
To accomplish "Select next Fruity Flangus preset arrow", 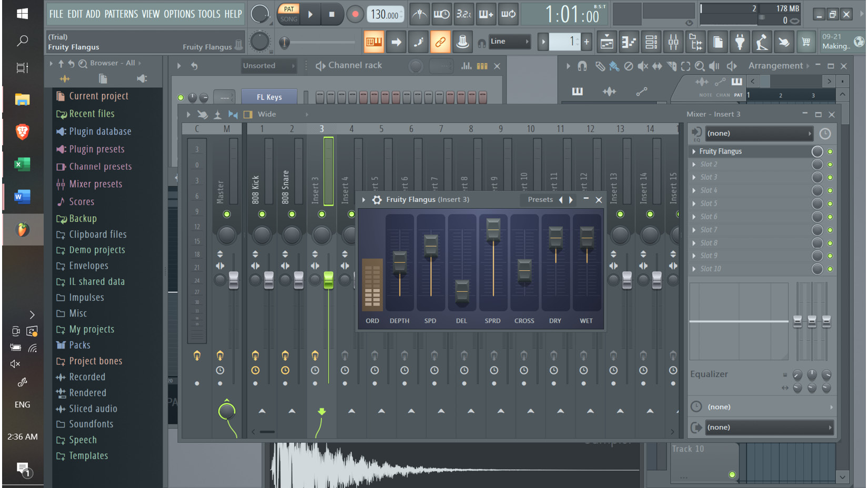I will click(x=571, y=200).
